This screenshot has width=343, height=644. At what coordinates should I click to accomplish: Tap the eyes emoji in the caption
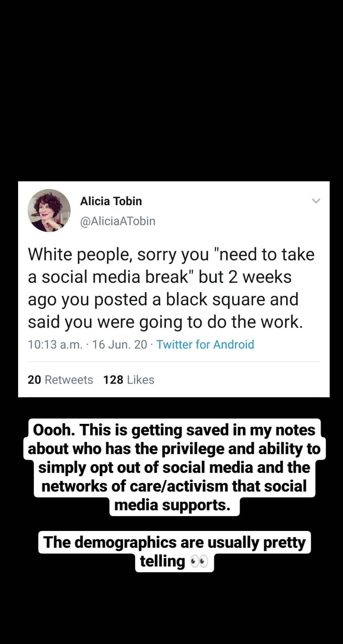pyautogui.click(x=199, y=562)
